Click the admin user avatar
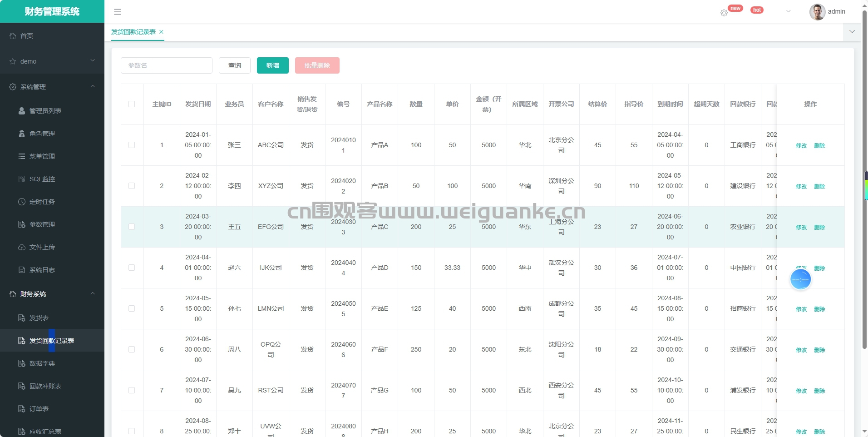 [817, 12]
